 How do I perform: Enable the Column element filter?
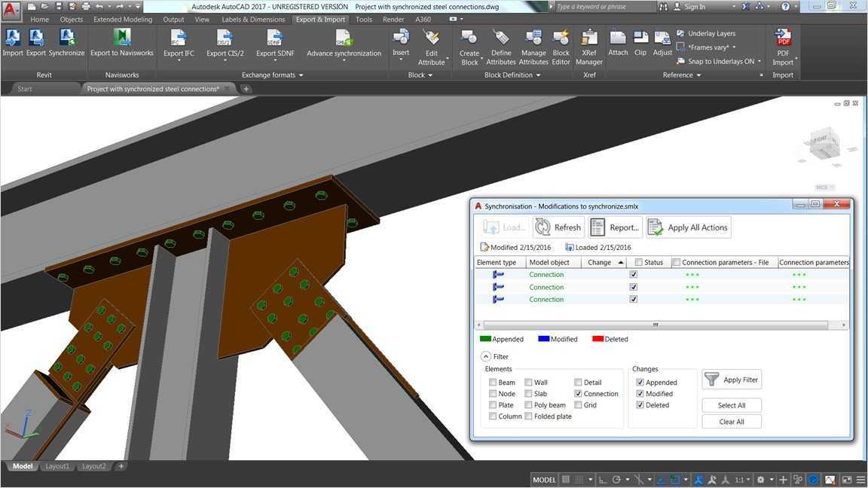pos(492,416)
